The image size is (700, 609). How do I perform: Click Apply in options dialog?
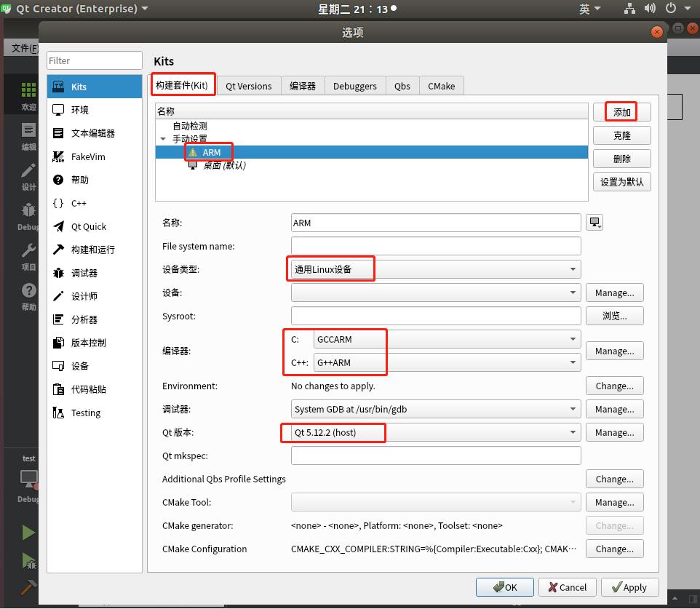click(629, 587)
